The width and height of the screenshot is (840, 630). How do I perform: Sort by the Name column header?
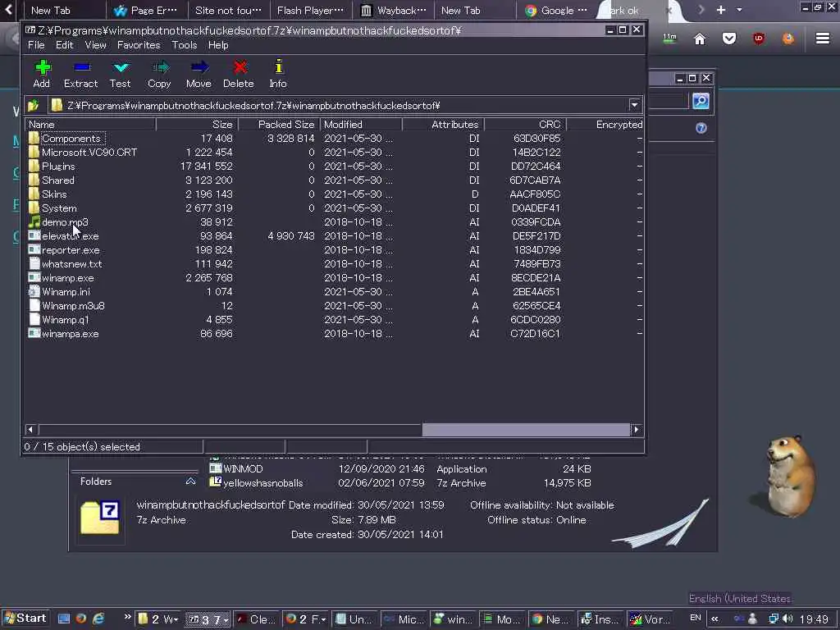(90, 125)
